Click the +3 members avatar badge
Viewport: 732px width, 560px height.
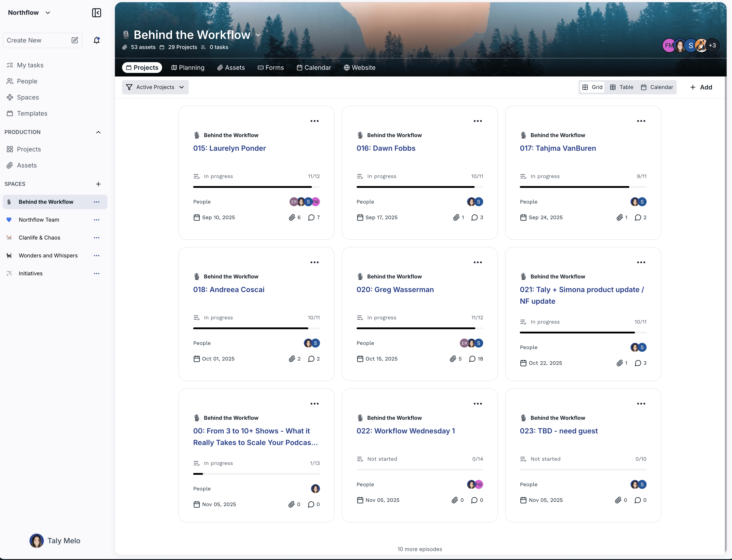click(712, 45)
